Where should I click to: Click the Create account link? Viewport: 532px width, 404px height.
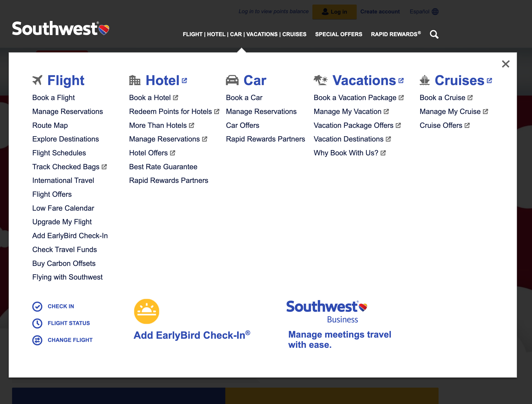pos(380,11)
